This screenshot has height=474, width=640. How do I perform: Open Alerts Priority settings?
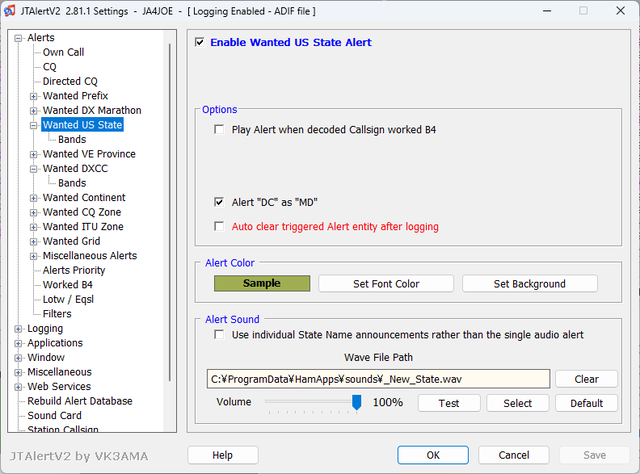coord(74,270)
